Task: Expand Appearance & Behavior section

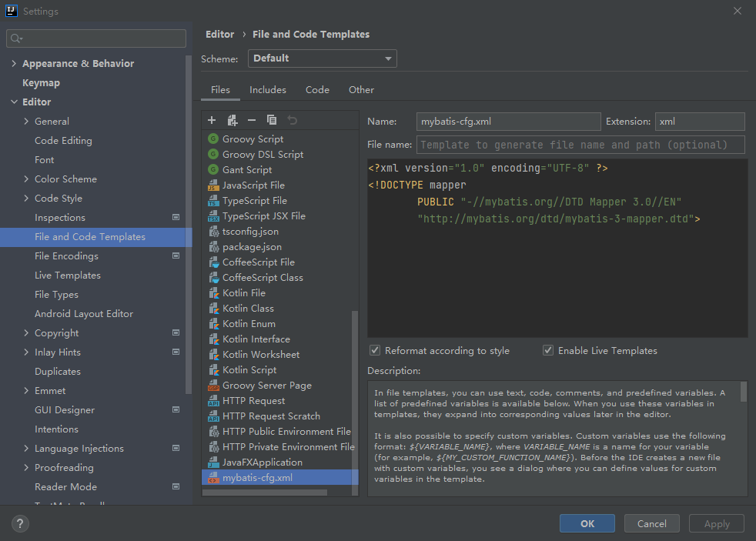Action: click(x=14, y=63)
